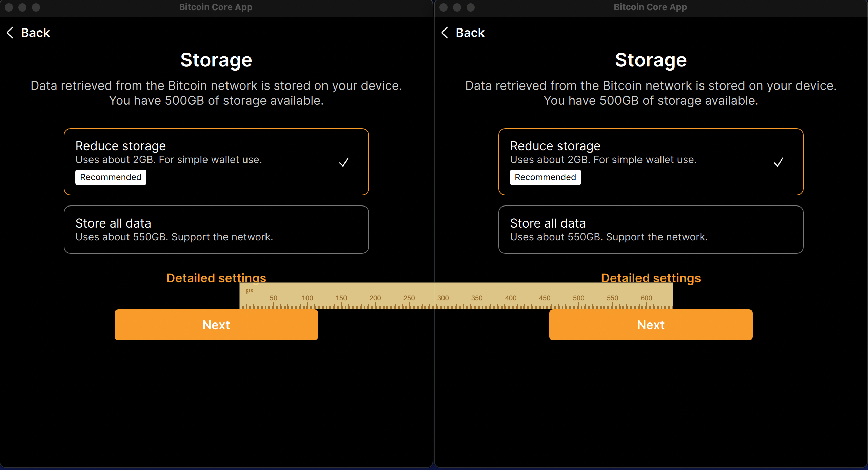868x470 pixels.
Task: Click the Recommended badge in the left window
Action: [x=111, y=177]
